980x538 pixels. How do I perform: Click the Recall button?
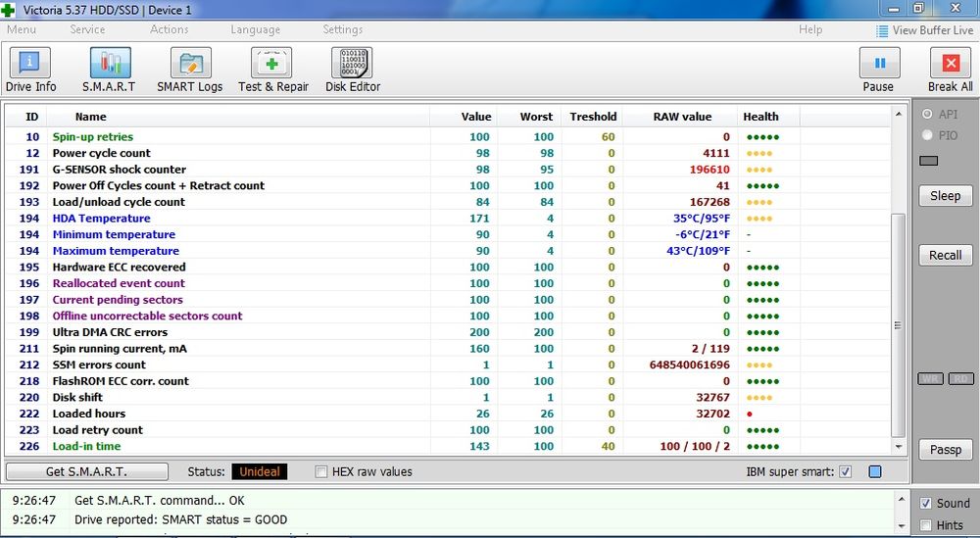pyautogui.click(x=945, y=255)
